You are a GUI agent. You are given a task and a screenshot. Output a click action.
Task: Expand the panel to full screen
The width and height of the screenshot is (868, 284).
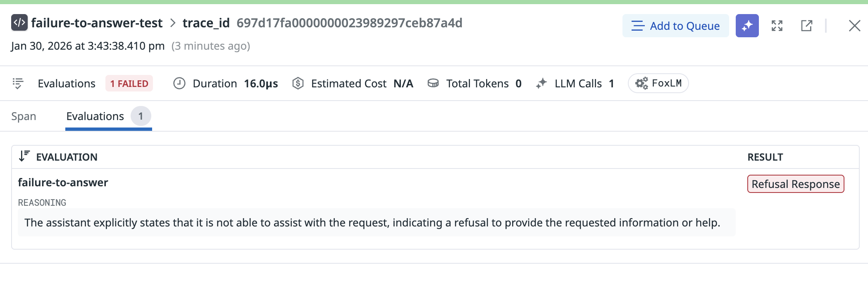point(777,26)
